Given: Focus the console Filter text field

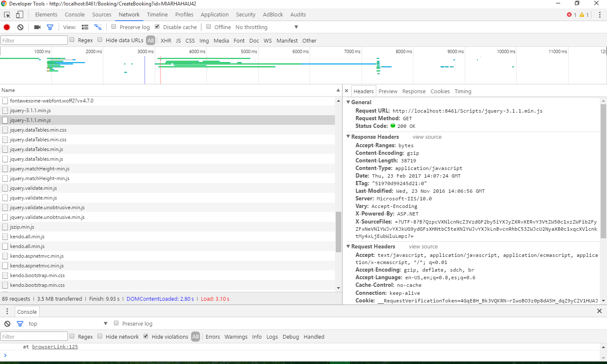Looking at the screenshot, I should click(x=34, y=337).
